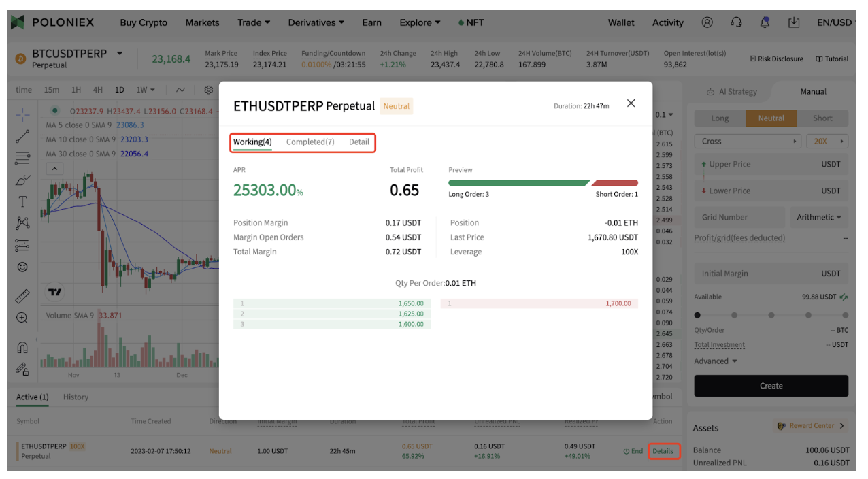Viewport: 868px width, 479px height.
Task: Open the notifications bell
Action: pos(765,22)
